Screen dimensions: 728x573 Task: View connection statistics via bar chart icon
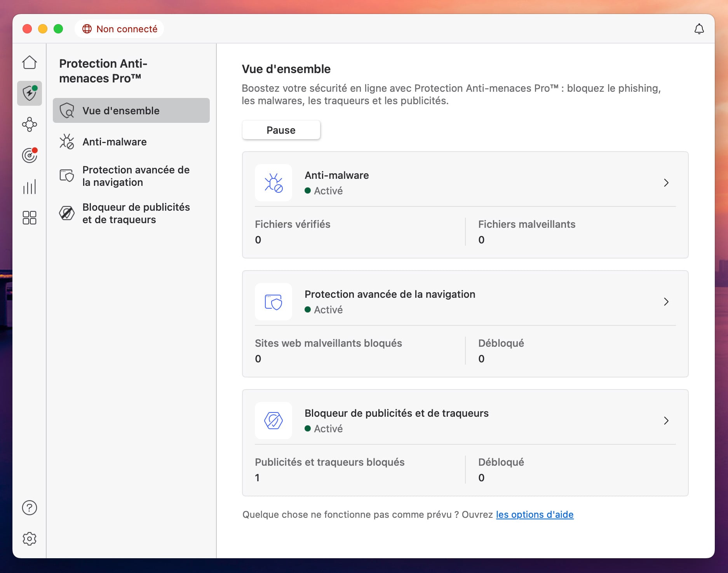pos(29,187)
